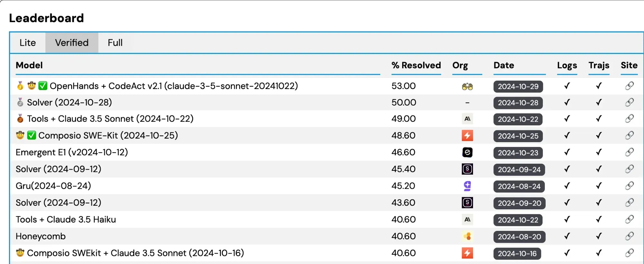Open site link for Solver (2024-10-28) row
Image resolution: width=644 pixels, height=264 pixels.
click(x=629, y=102)
